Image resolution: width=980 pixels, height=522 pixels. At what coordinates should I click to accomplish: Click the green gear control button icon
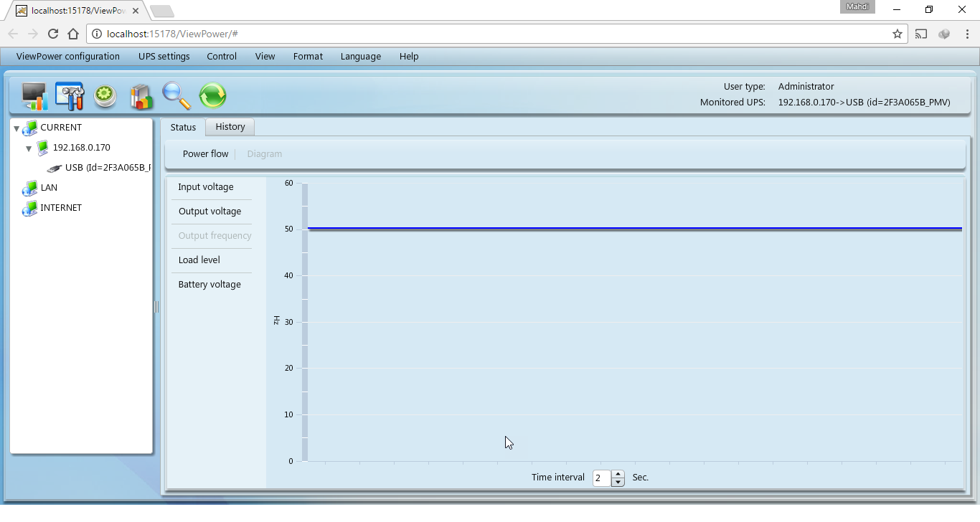[x=105, y=96]
